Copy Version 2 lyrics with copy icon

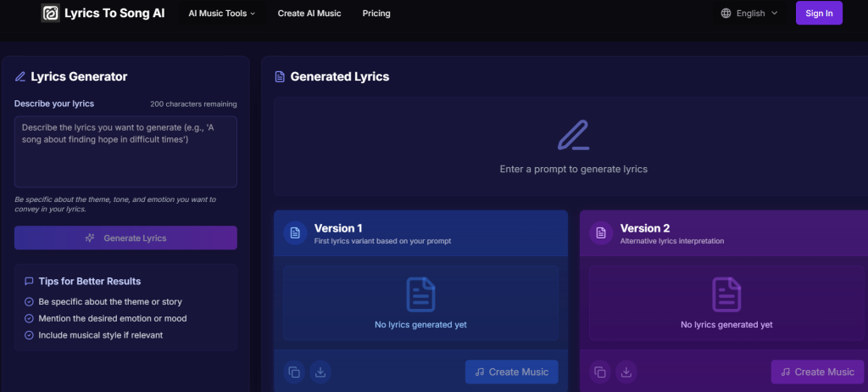(600, 372)
